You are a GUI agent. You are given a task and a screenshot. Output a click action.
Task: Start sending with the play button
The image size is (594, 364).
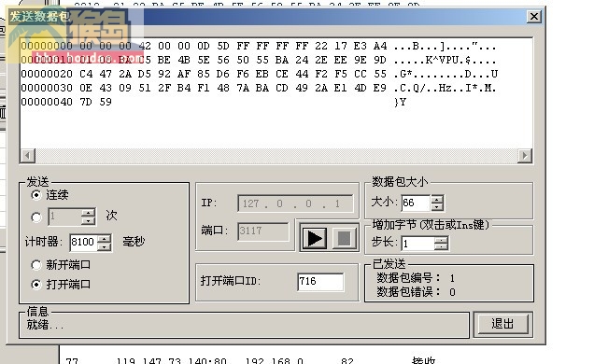coord(315,238)
